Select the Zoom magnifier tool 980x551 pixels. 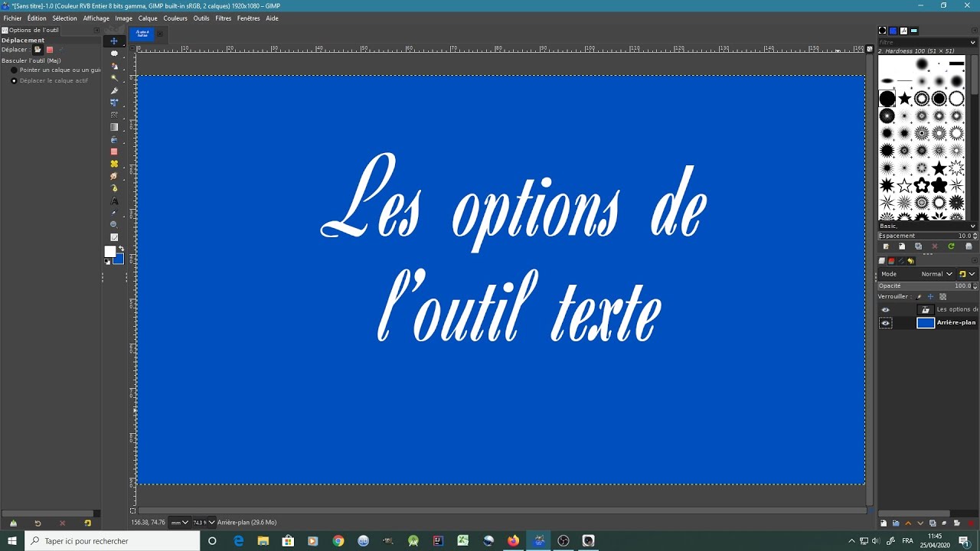pyautogui.click(x=114, y=224)
